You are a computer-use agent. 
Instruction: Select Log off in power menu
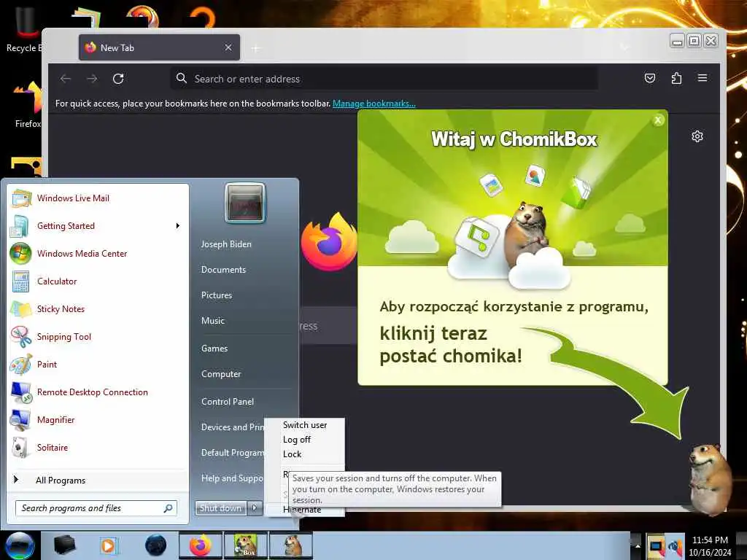297,440
